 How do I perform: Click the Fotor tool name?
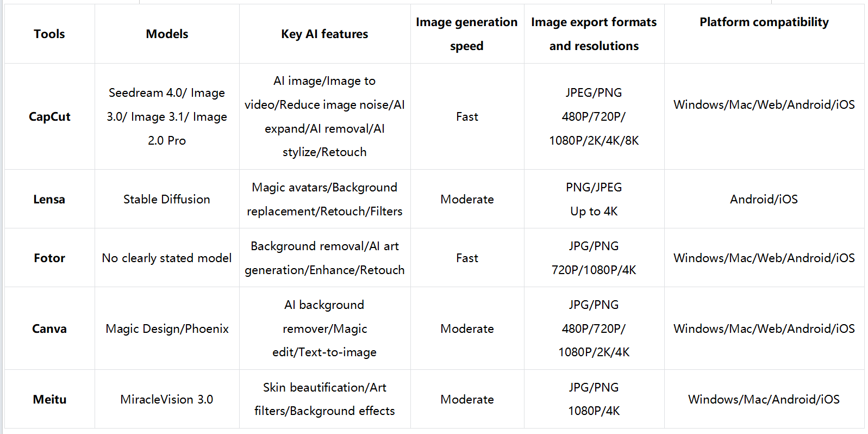pos(49,258)
